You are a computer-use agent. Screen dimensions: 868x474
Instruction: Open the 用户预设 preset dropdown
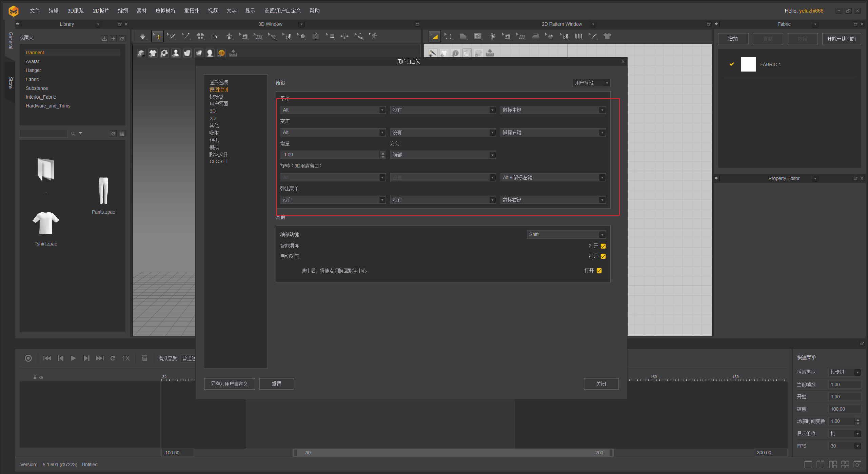(591, 83)
